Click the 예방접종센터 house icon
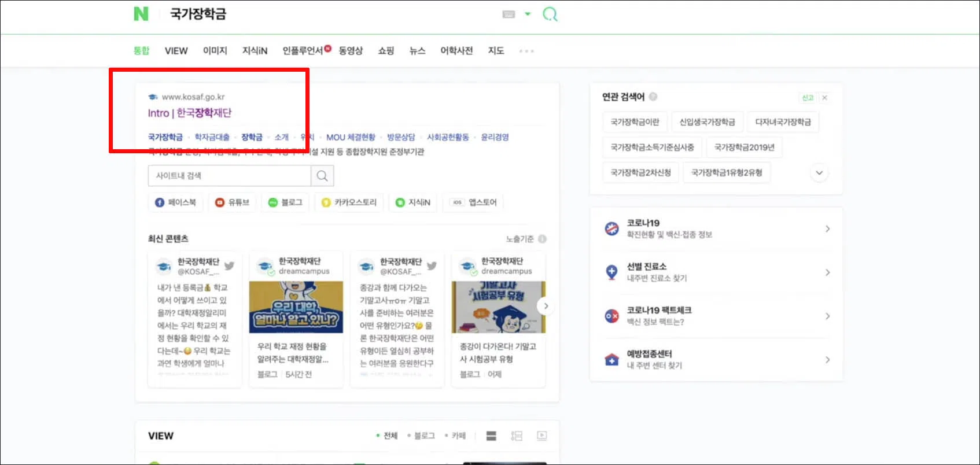The width and height of the screenshot is (980, 465). (611, 359)
